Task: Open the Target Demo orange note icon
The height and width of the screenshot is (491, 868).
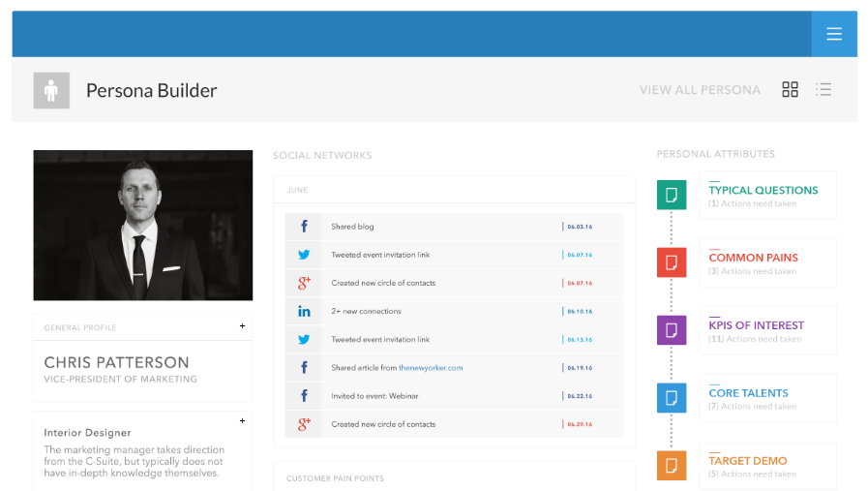Action: (672, 466)
